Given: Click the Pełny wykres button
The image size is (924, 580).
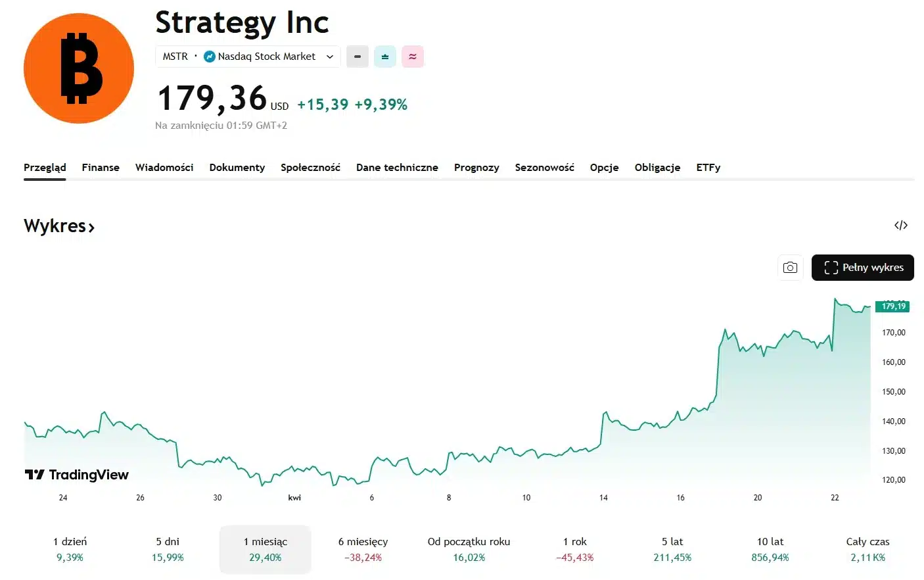Looking at the screenshot, I should pos(862,268).
